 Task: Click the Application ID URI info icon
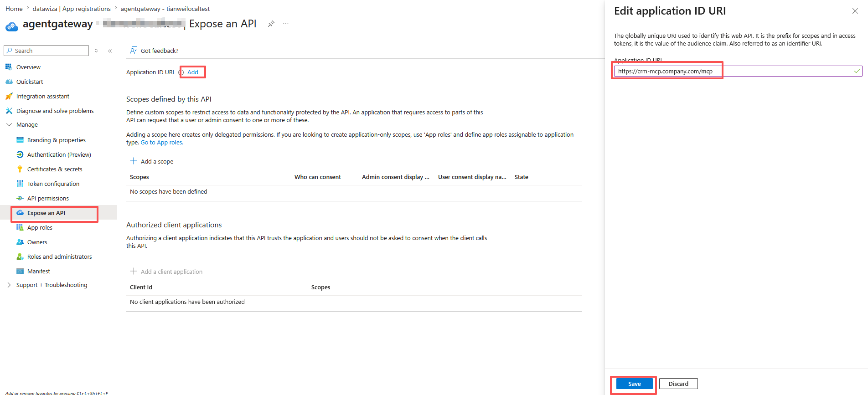(181, 72)
